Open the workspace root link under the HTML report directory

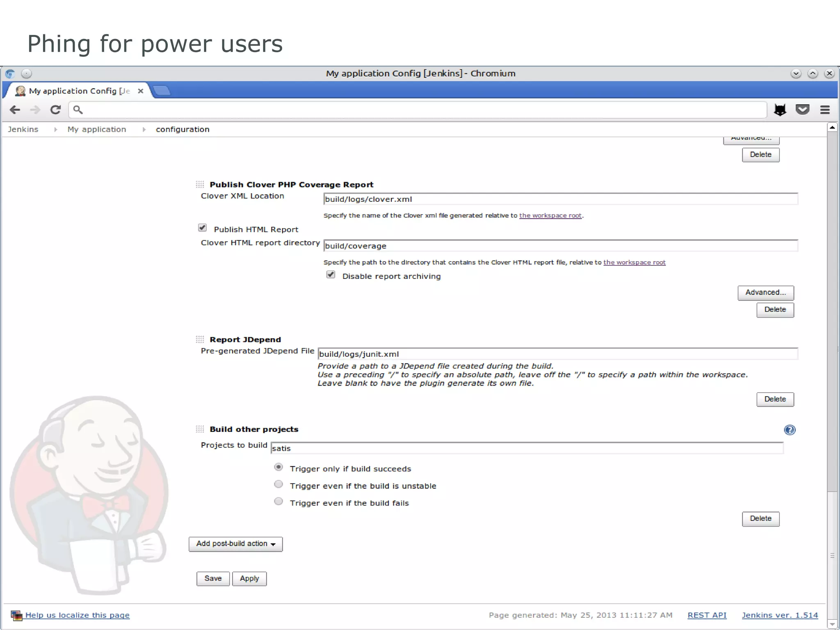coord(635,262)
